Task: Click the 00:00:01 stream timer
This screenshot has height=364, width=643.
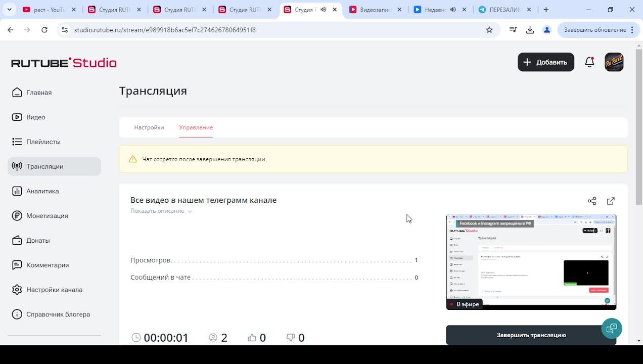Action: [166, 338]
